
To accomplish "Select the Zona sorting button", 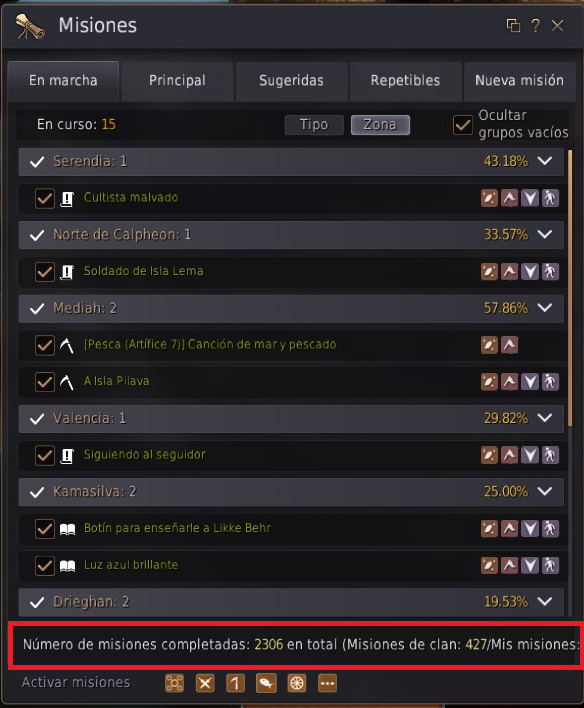I will 380,125.
